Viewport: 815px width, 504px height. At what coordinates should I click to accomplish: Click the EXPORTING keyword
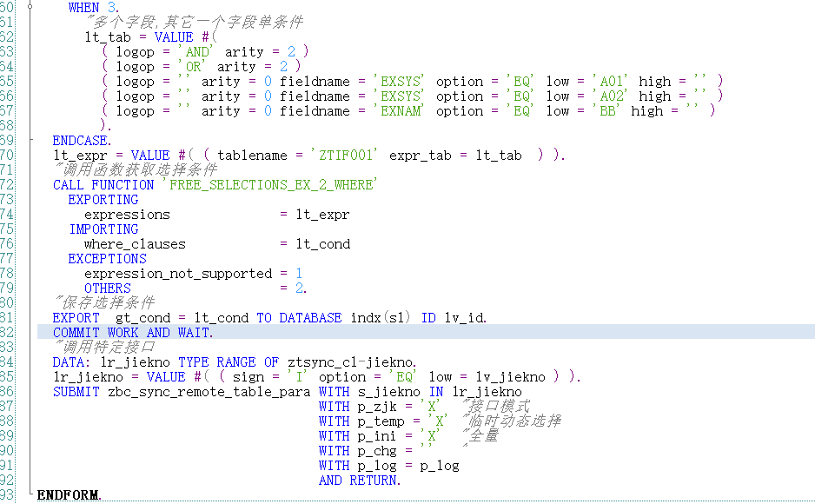[x=103, y=200]
